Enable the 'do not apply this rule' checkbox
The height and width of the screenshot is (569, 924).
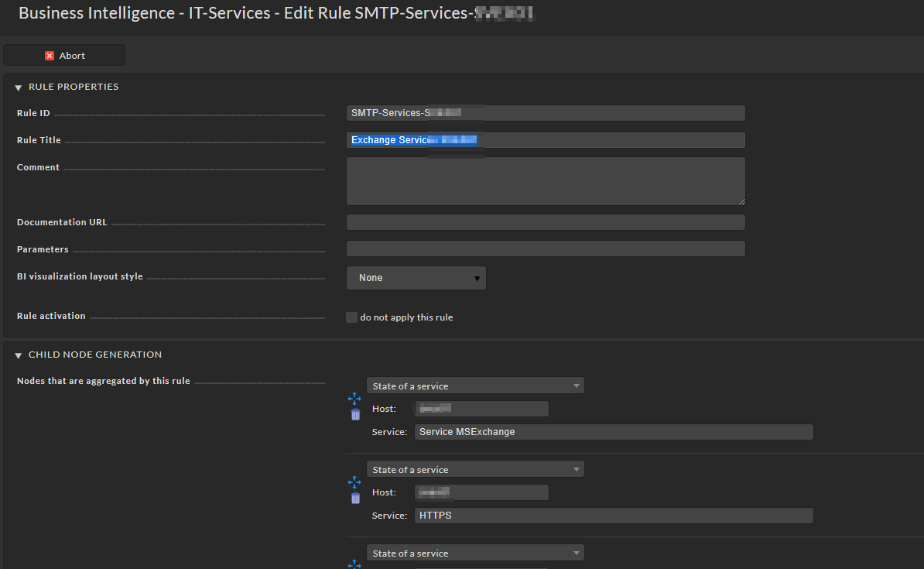pyautogui.click(x=352, y=317)
